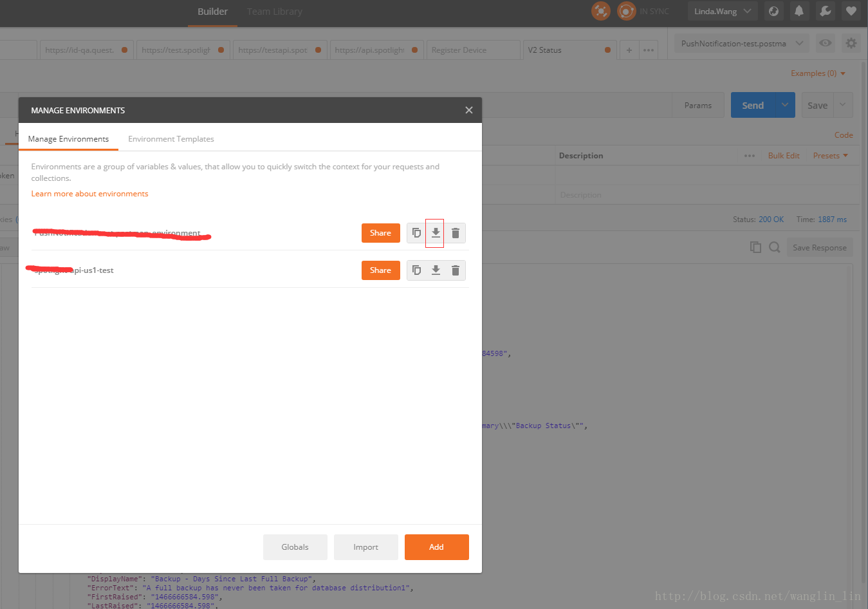The image size is (868, 609).
Task: Add a new request tab
Action: (x=629, y=50)
